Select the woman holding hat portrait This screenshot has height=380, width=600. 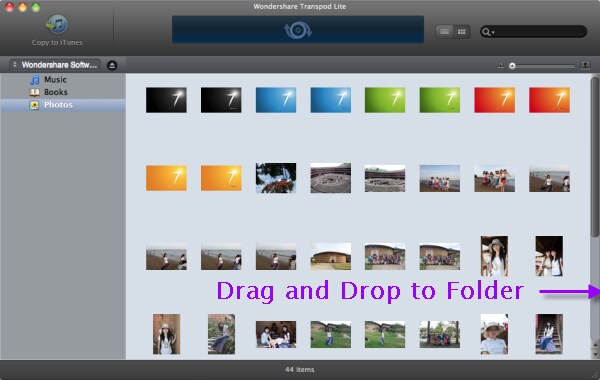(494, 256)
